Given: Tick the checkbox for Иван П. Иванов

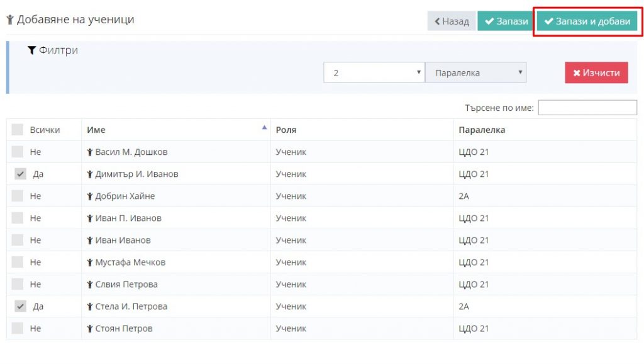Looking at the screenshot, I should (x=17, y=218).
